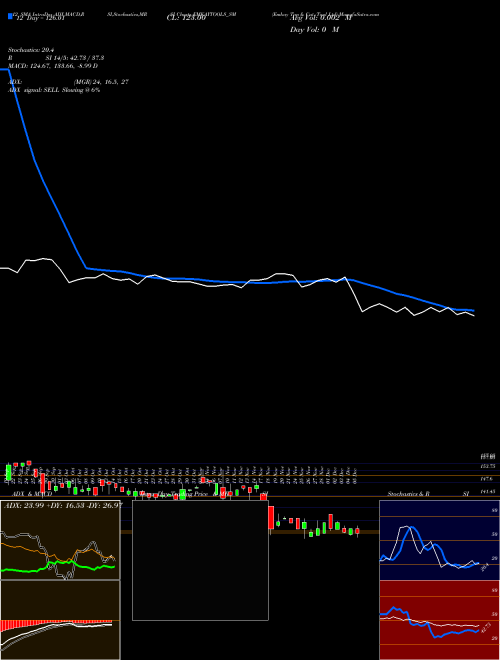Click the 152.75 price axis label
The image size is (500, 660).
coord(487,466)
